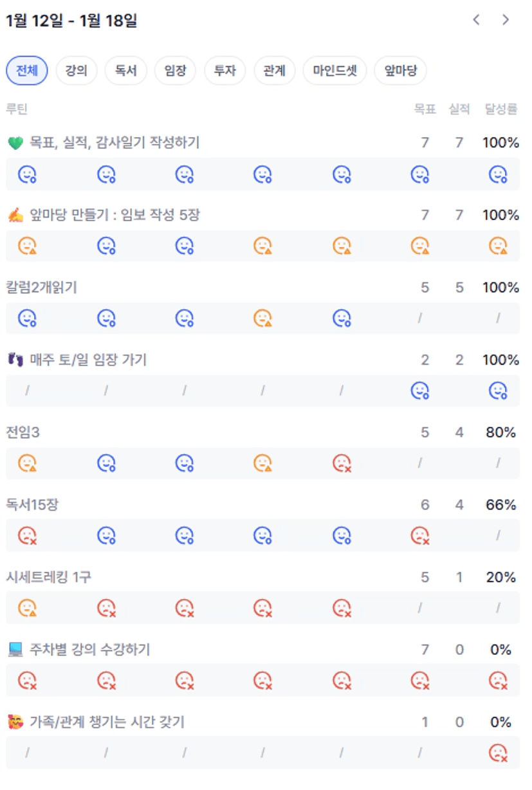The image size is (532, 790).
Task: Select the 독서 filter tab
Action: (126, 71)
